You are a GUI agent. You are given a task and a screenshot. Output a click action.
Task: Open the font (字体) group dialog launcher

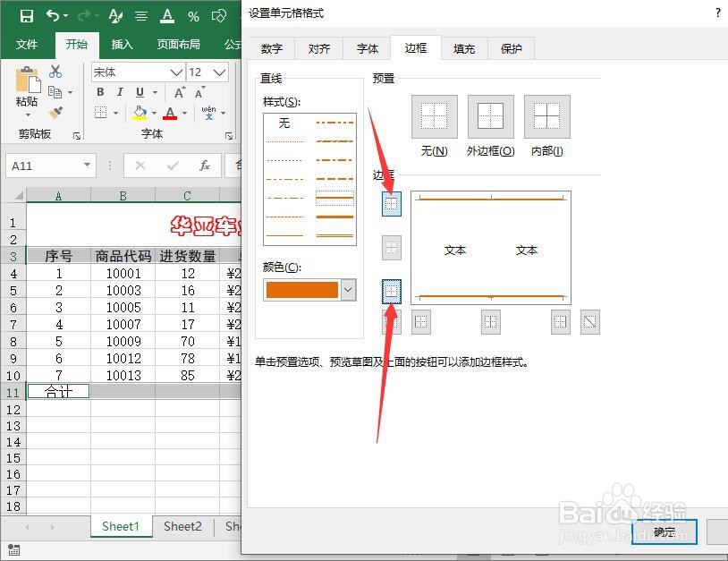tap(229, 136)
